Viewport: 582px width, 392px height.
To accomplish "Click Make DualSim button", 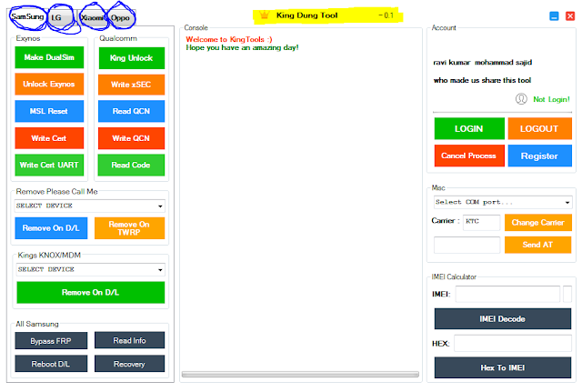I will (49, 57).
